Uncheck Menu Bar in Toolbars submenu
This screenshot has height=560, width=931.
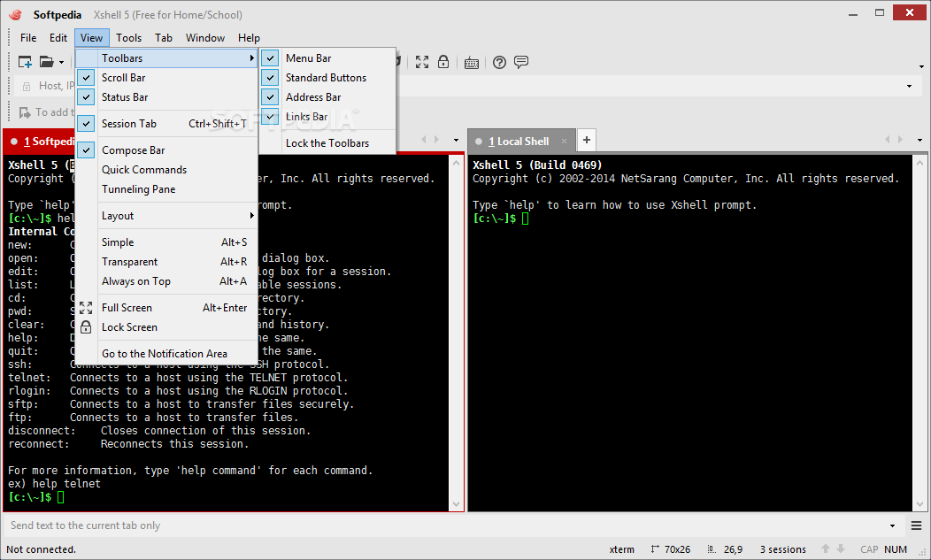(x=328, y=58)
